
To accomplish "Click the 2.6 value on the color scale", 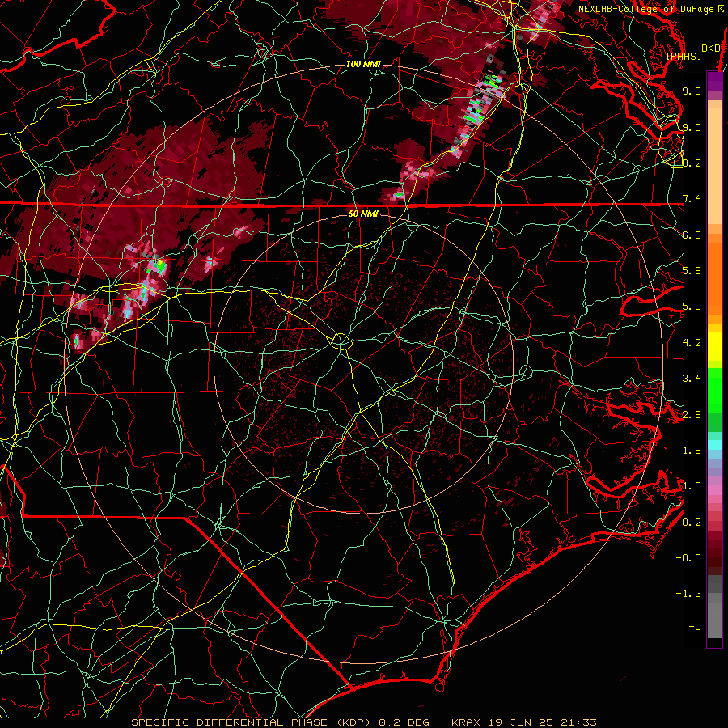I will pyautogui.click(x=692, y=415).
